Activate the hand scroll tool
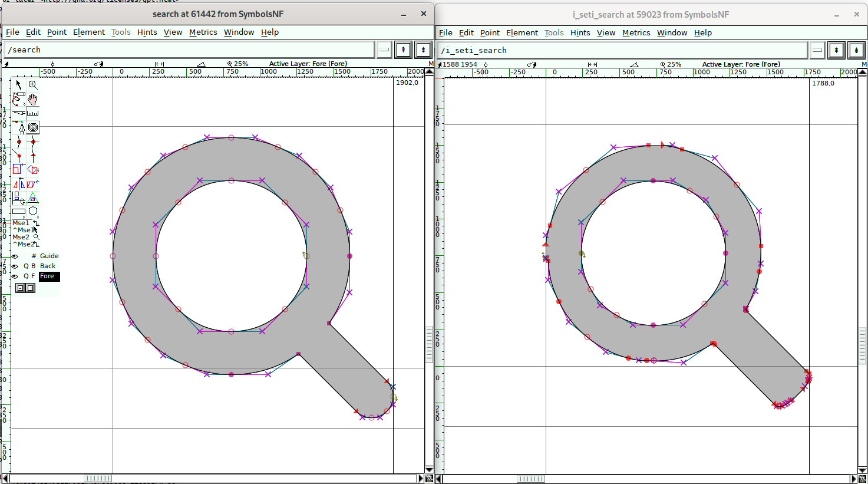 (x=33, y=98)
